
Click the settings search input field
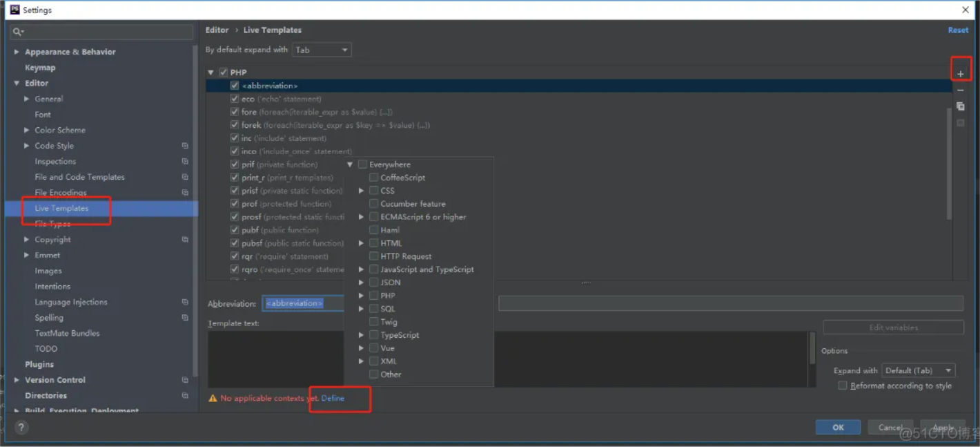click(102, 32)
